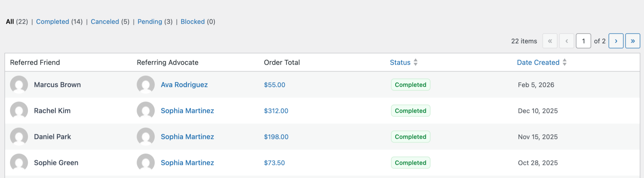Show Blocked referrals filter
Image resolution: width=644 pixels, height=178 pixels.
[x=192, y=22]
